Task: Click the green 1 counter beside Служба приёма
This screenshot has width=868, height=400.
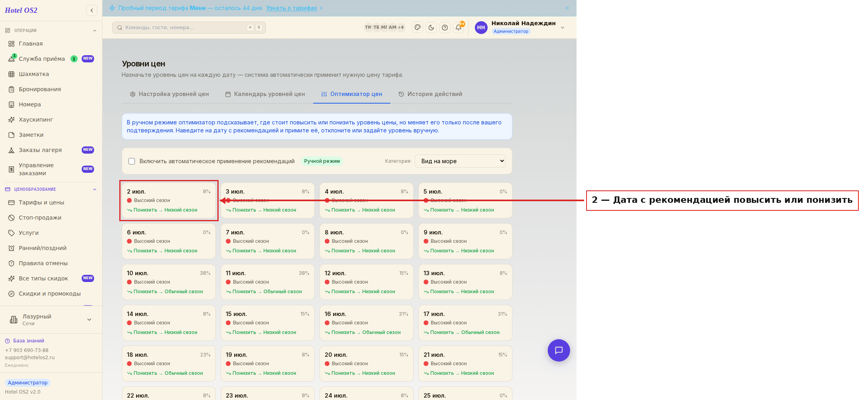Action: 74,59
